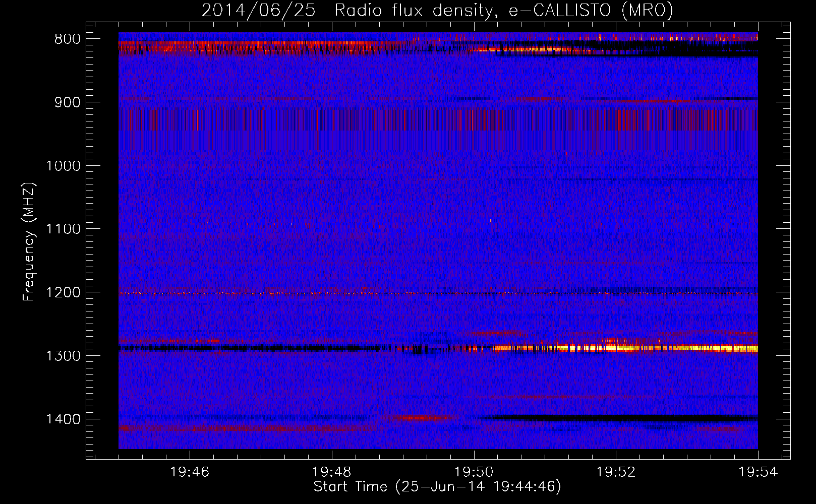
Task: Select the '1100' frequency axis label
Action: tap(63, 229)
